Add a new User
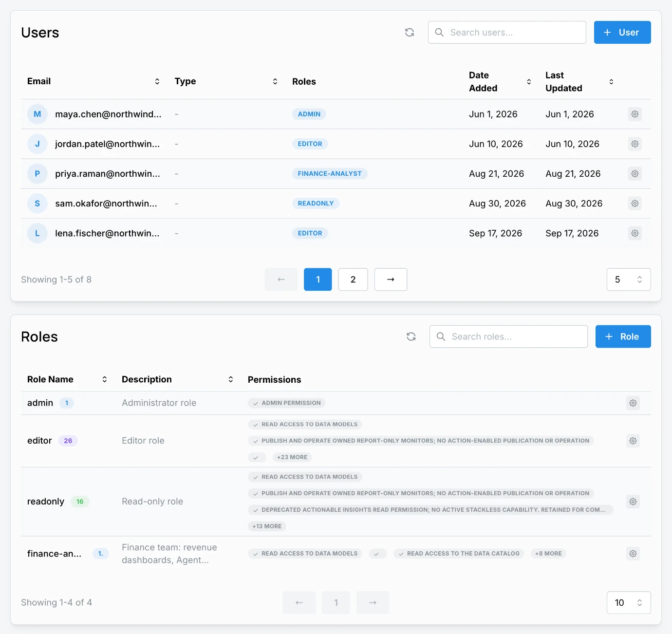This screenshot has width=672, height=634. 622,32
